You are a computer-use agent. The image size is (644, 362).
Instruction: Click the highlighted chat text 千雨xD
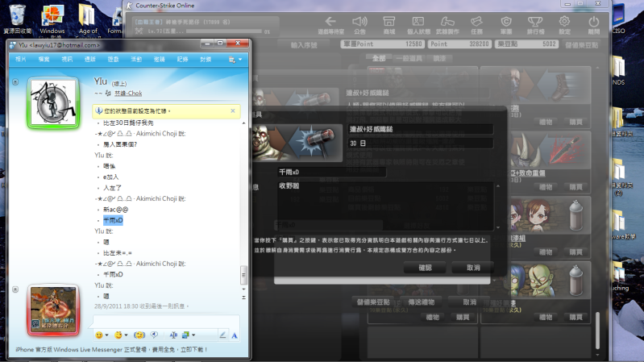pos(113,220)
